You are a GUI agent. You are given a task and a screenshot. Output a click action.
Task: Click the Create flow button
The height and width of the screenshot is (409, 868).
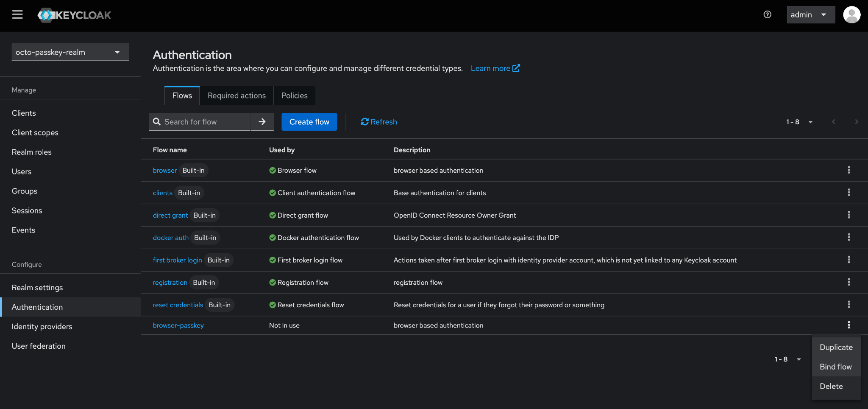click(x=309, y=122)
